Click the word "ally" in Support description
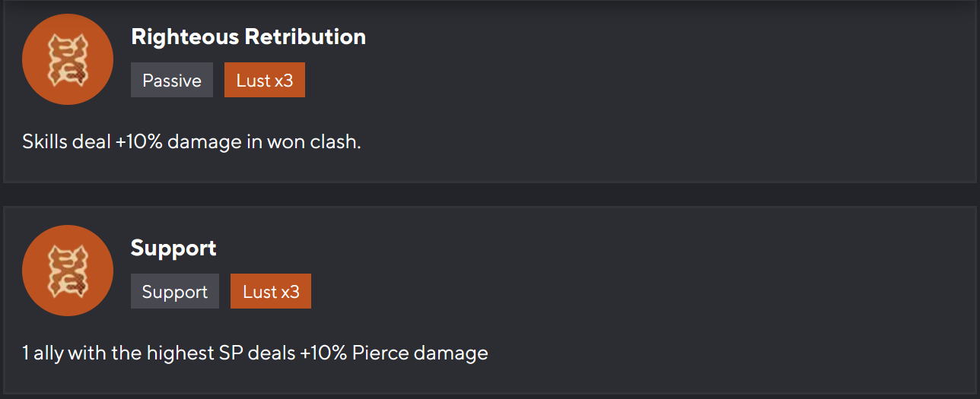 [49, 353]
